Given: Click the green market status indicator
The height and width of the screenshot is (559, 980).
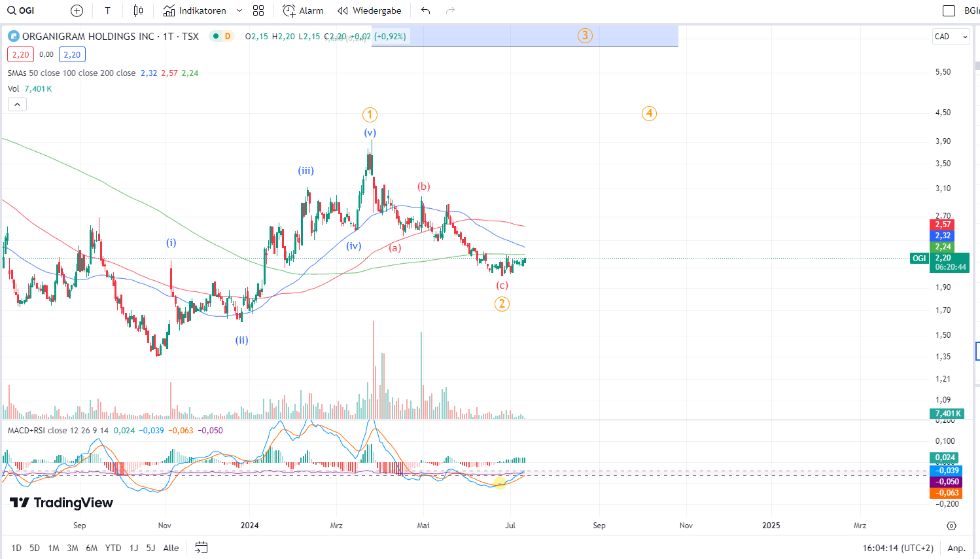Looking at the screenshot, I should tap(215, 36).
